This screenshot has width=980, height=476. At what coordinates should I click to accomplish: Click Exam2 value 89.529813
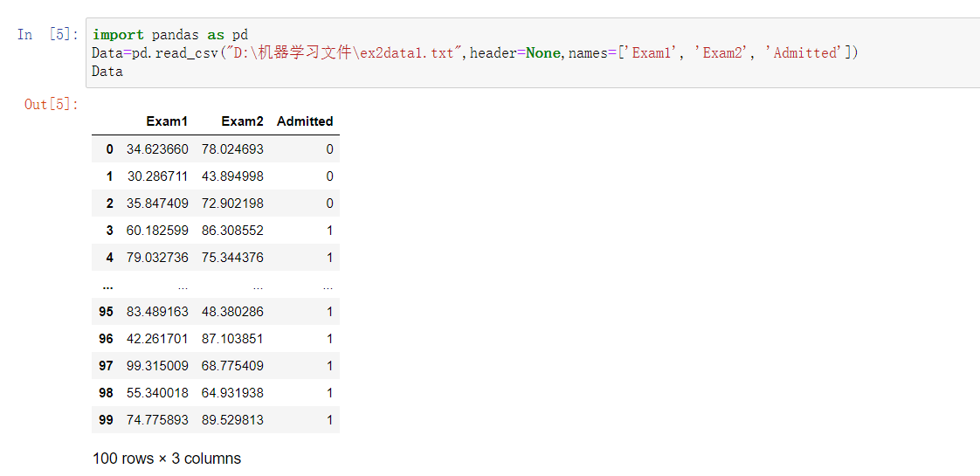tap(232, 420)
